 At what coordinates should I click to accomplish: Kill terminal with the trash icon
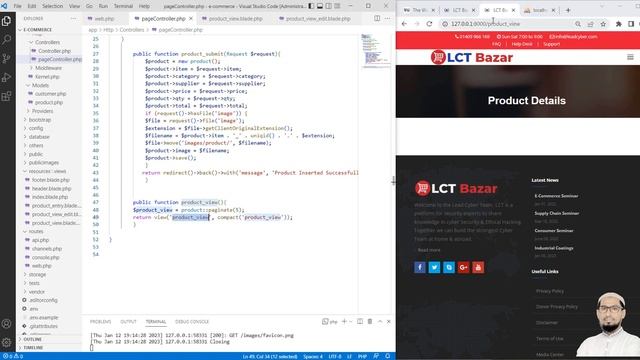(x=370, y=322)
